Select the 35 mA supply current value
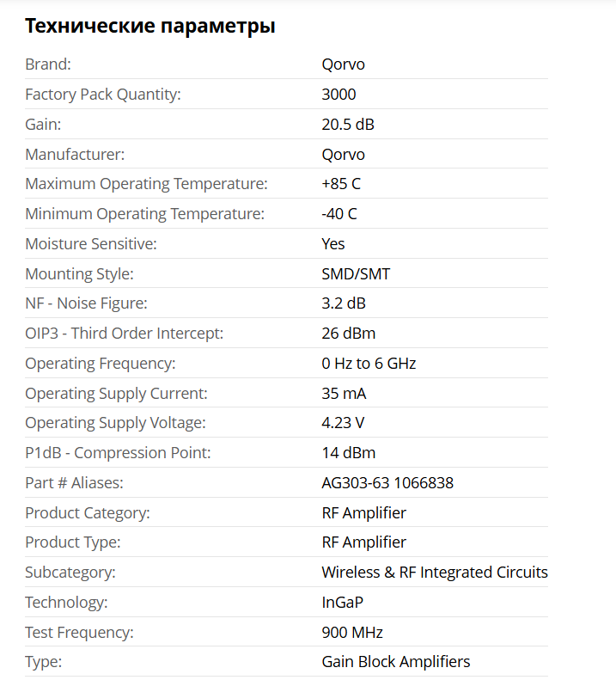This screenshot has width=616, height=680. click(344, 394)
